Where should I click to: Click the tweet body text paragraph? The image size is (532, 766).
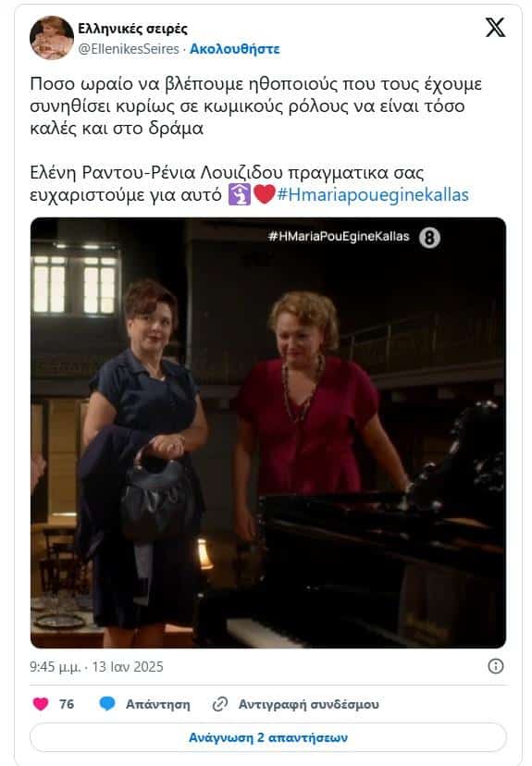tap(256, 139)
